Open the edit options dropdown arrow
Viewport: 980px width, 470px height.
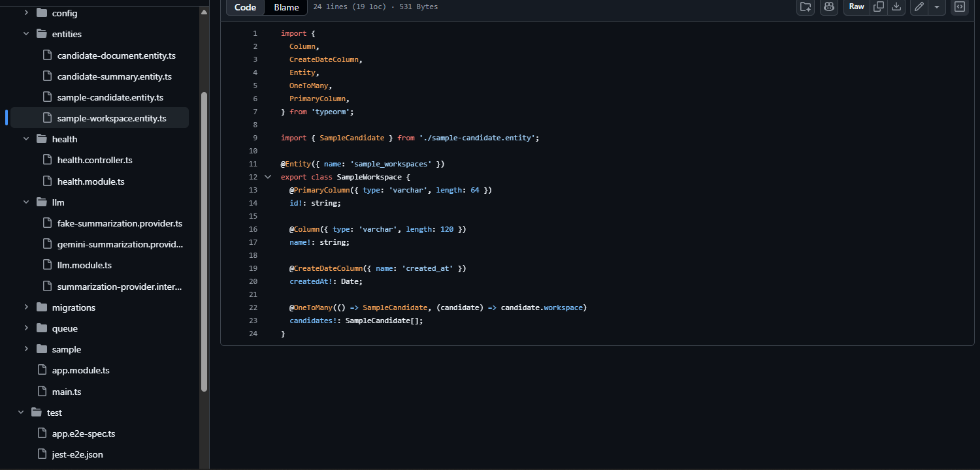(937, 7)
